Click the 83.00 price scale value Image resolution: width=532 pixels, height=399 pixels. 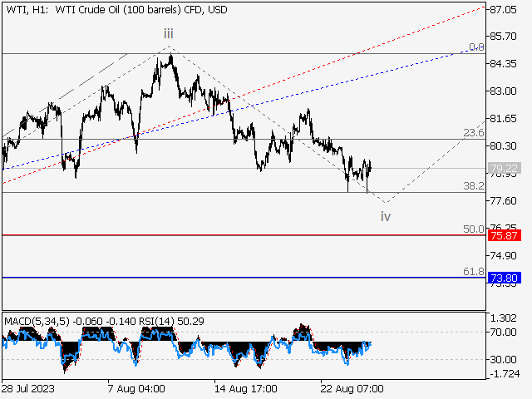tap(504, 91)
